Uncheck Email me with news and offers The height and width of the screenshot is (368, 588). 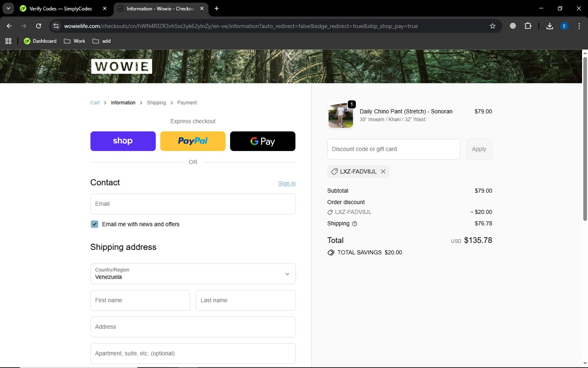pyautogui.click(x=94, y=224)
